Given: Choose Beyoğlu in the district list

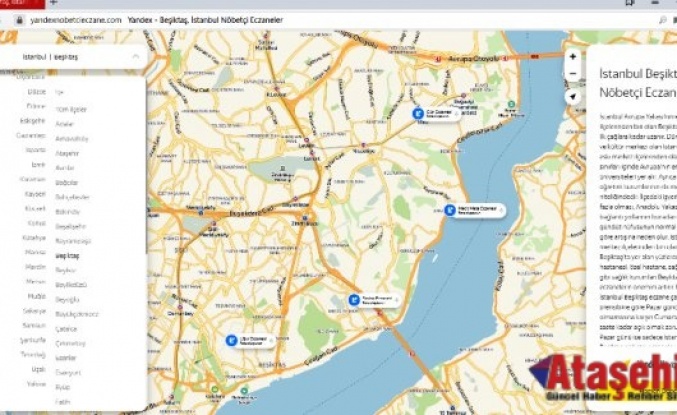Looking at the screenshot, I should (68, 300).
